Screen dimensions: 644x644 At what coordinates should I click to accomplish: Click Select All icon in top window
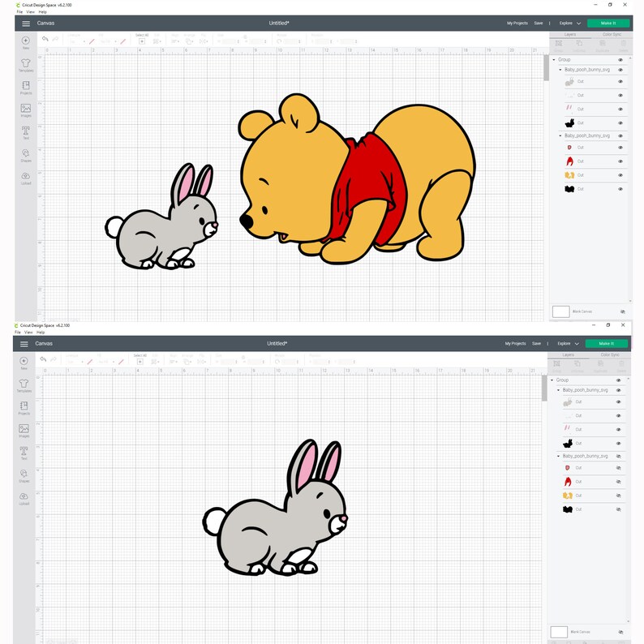(142, 41)
